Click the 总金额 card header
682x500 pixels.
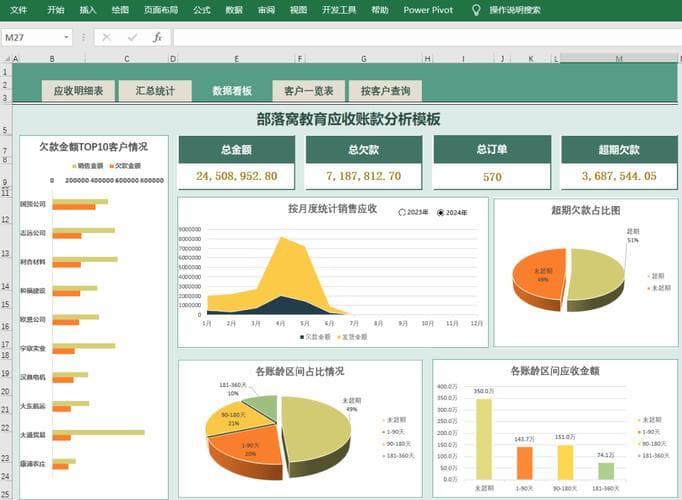pyautogui.click(x=237, y=150)
